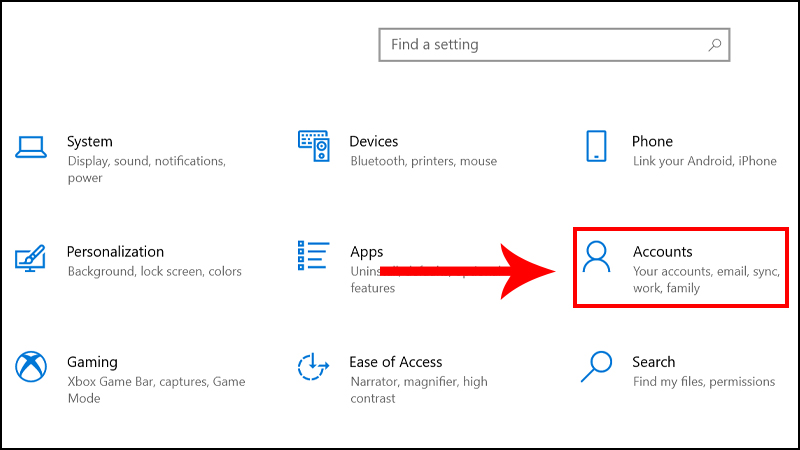The height and width of the screenshot is (450, 800).
Task: Click the Gaming Xbox icon
Action: tap(32, 367)
